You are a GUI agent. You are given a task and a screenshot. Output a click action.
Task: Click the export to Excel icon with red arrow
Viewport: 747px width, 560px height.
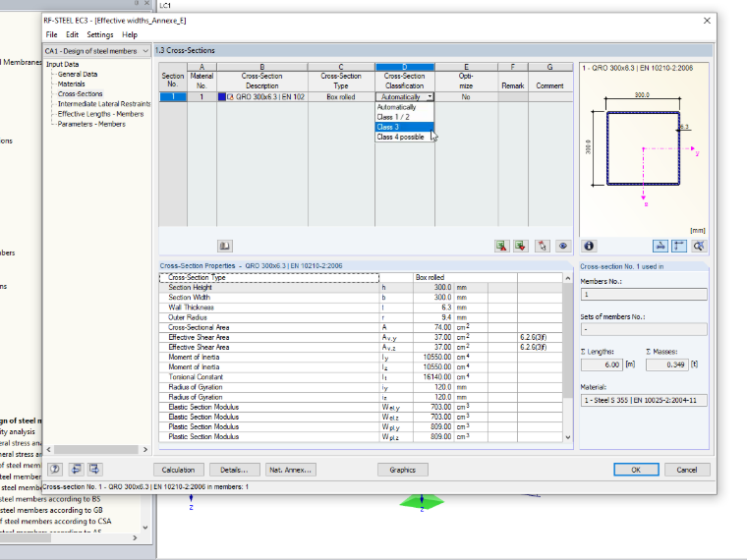click(x=501, y=246)
